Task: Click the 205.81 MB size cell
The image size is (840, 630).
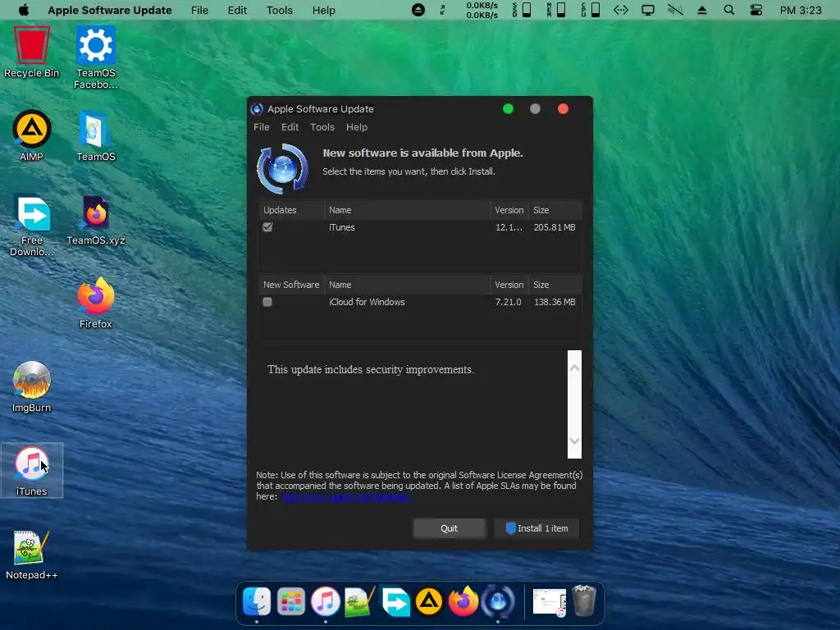Action: tap(555, 227)
